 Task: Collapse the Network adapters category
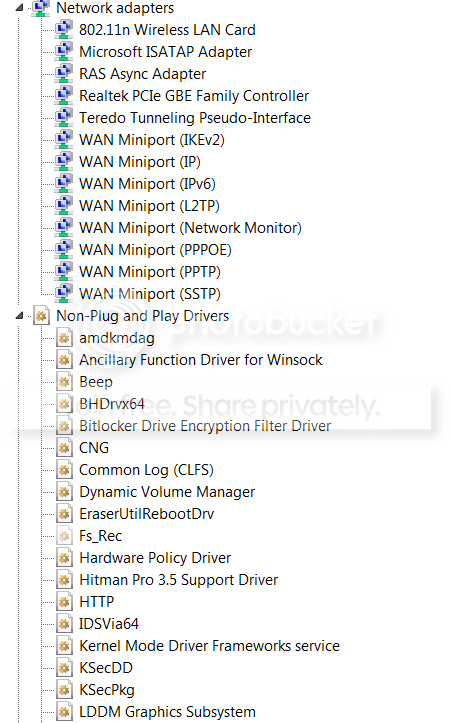[x=19, y=8]
